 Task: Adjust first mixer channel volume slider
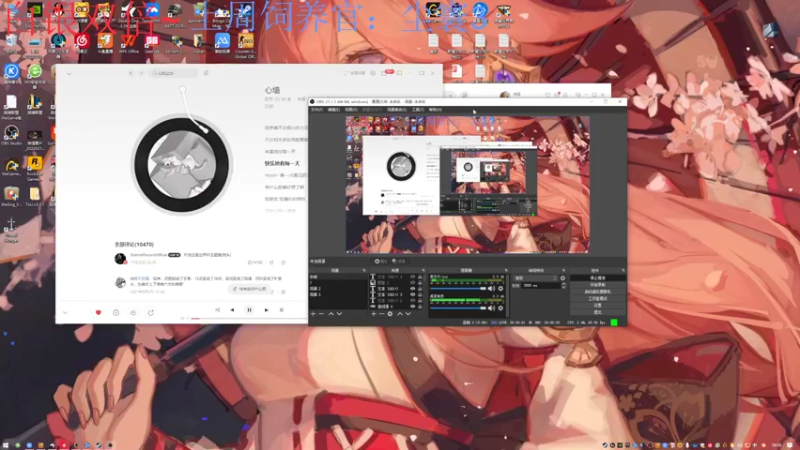pyautogui.click(x=458, y=288)
